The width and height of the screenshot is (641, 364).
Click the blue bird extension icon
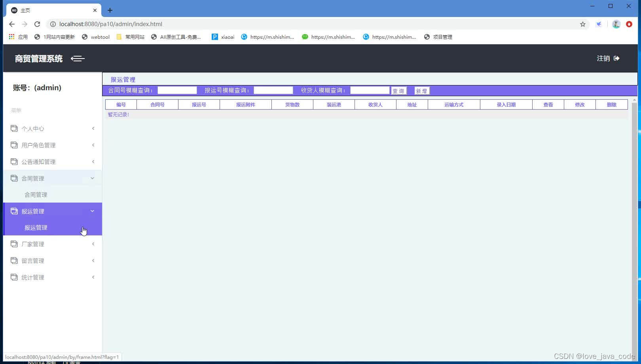point(599,24)
